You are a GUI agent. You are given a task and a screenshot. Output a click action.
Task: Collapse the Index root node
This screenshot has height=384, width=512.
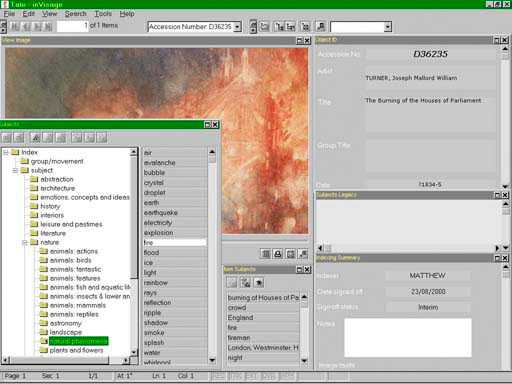[6, 152]
